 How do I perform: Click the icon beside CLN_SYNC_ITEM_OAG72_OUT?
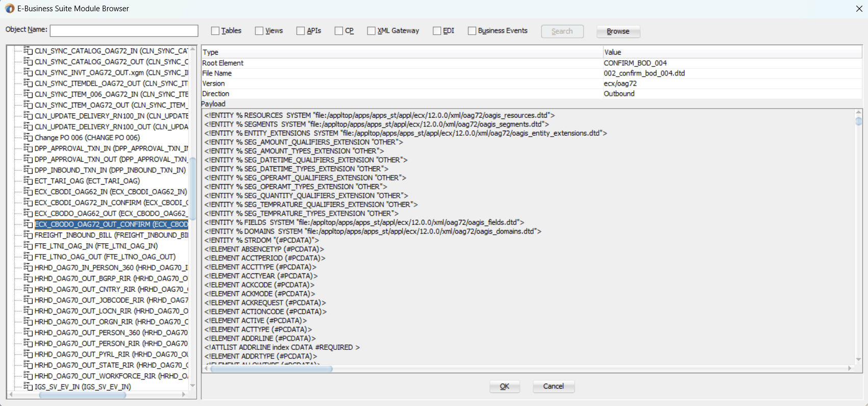pos(29,105)
